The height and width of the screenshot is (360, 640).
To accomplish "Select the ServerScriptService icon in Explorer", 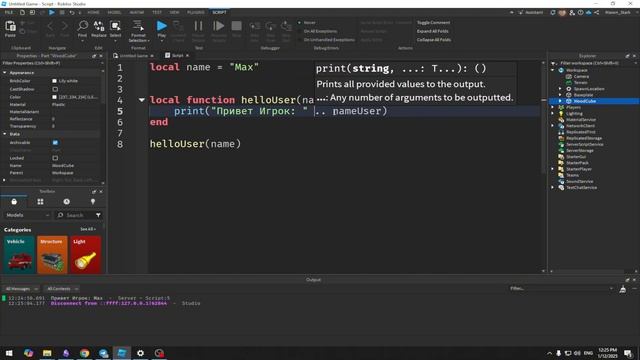I will (561, 144).
